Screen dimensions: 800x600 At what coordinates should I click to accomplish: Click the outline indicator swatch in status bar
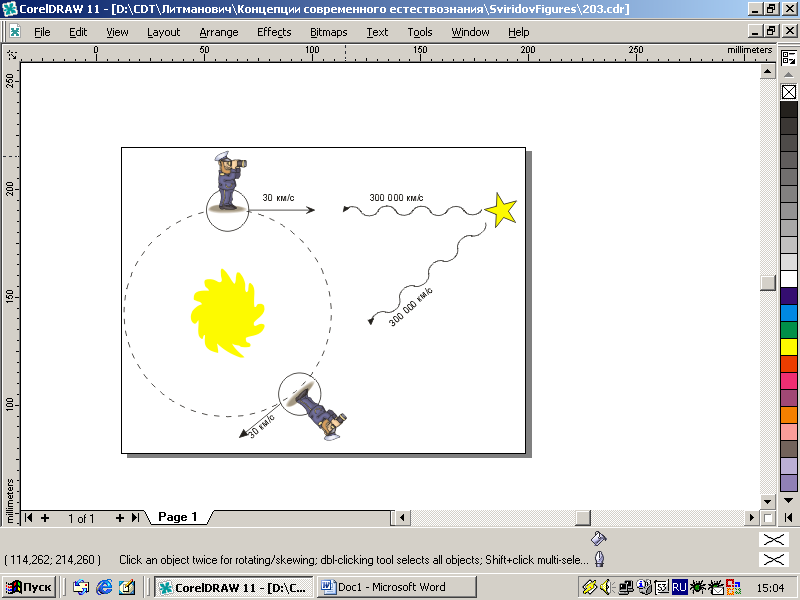[x=773, y=560]
